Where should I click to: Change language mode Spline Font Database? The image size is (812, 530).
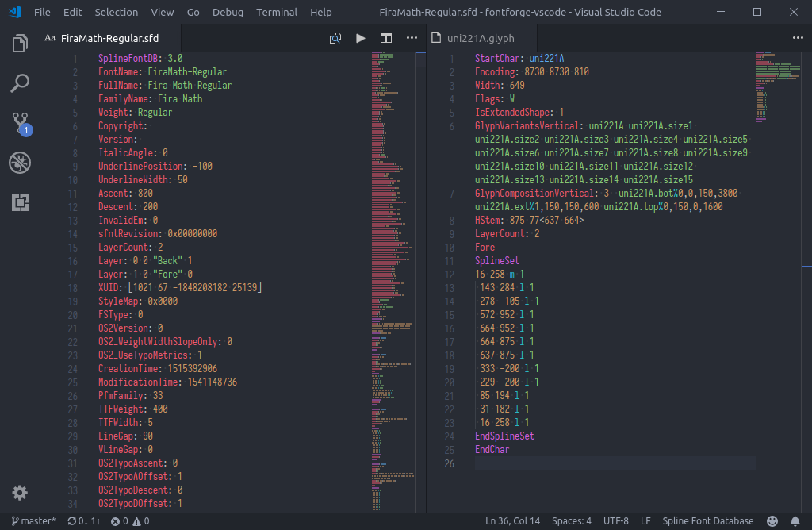click(x=708, y=520)
